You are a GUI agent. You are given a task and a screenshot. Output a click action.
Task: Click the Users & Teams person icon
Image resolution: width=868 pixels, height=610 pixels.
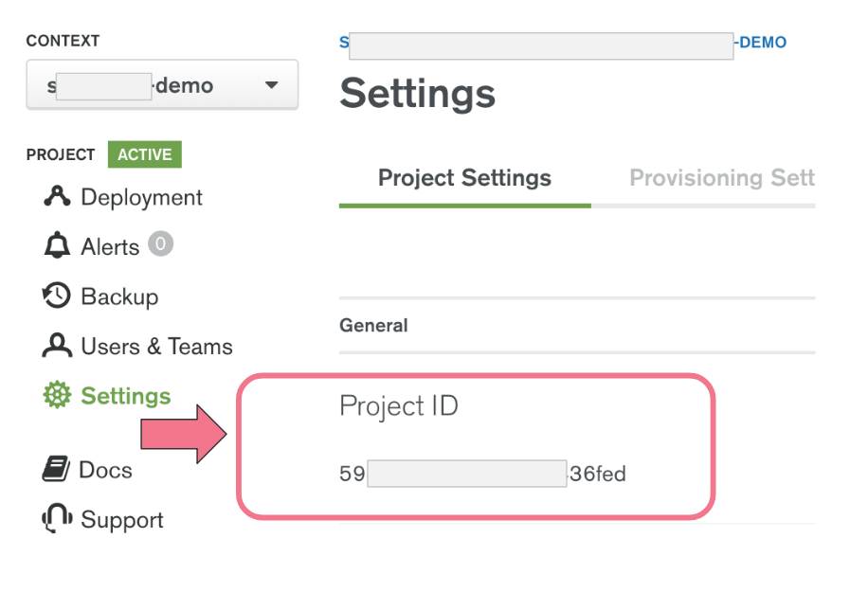[57, 347]
